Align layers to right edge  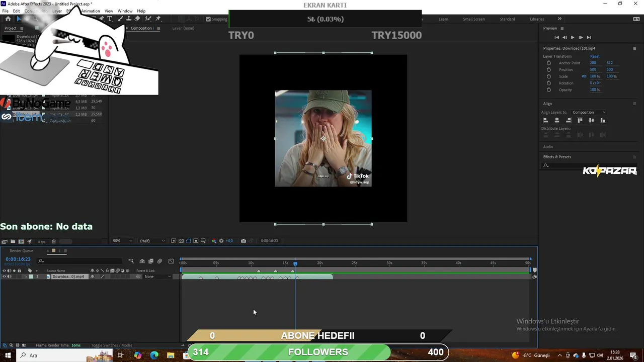coord(569,120)
